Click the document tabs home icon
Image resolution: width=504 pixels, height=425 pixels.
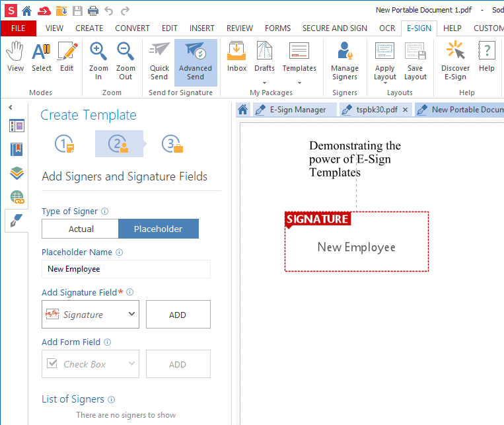click(x=242, y=110)
